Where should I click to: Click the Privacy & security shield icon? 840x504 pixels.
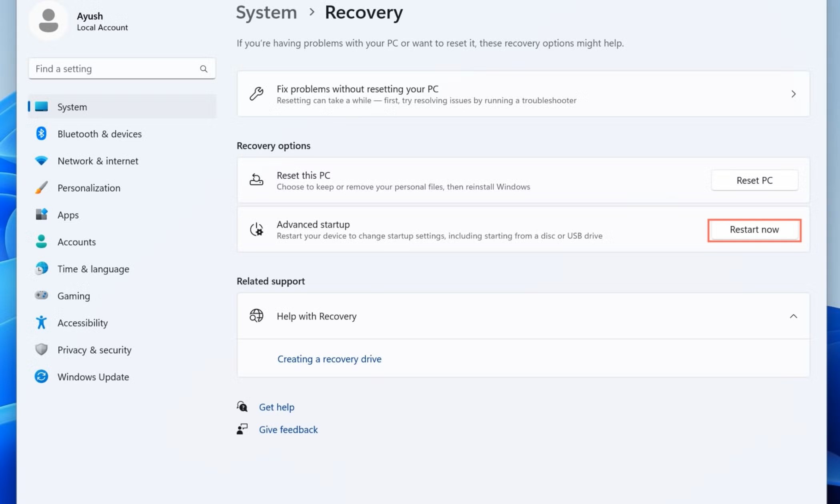(x=41, y=350)
